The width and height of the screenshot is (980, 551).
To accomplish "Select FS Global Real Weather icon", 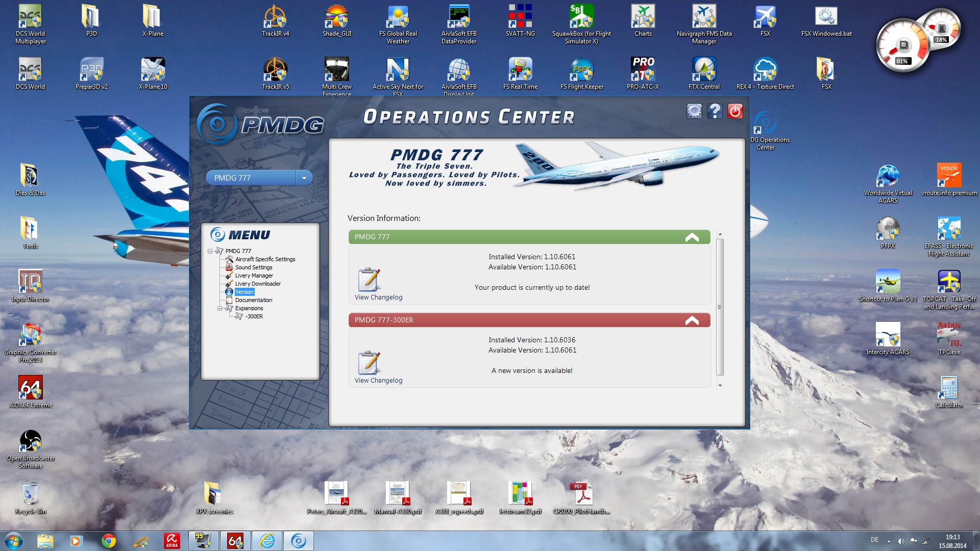I will 398,24.
